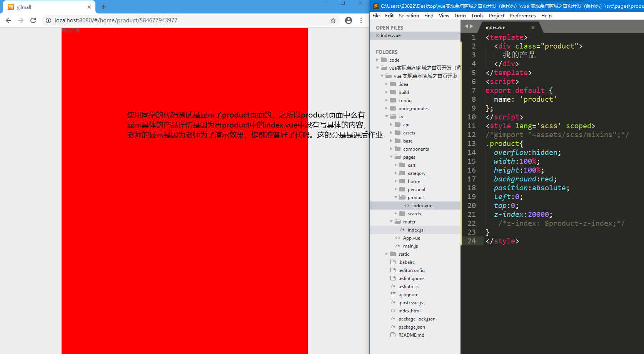644x354 pixels.
Task: View site information icon in address bar
Action: pos(48,20)
